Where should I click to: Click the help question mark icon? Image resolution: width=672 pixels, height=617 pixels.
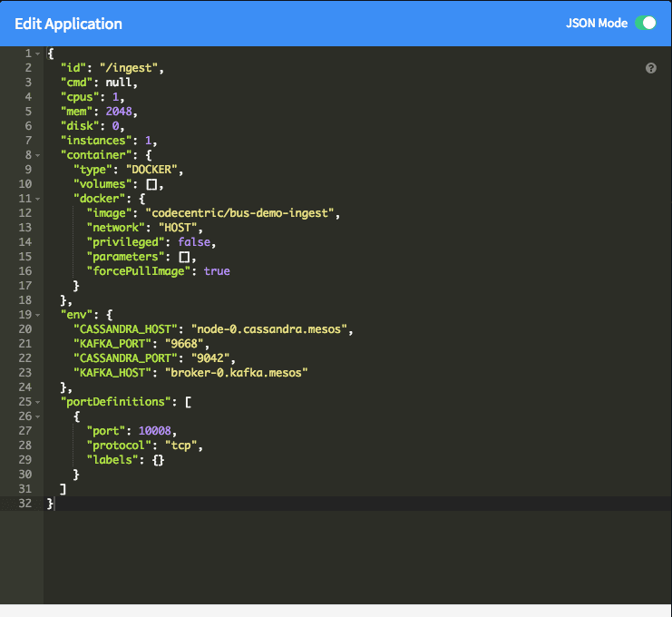click(x=650, y=68)
